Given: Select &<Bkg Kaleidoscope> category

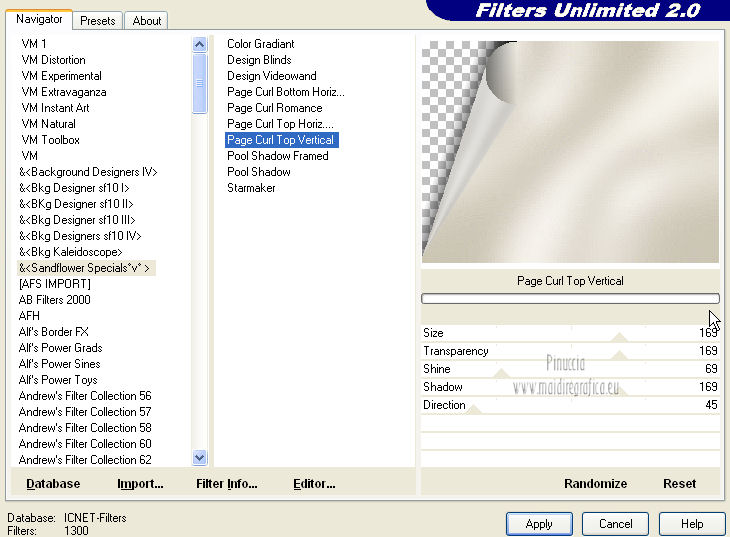Looking at the screenshot, I should pyautogui.click(x=71, y=252).
